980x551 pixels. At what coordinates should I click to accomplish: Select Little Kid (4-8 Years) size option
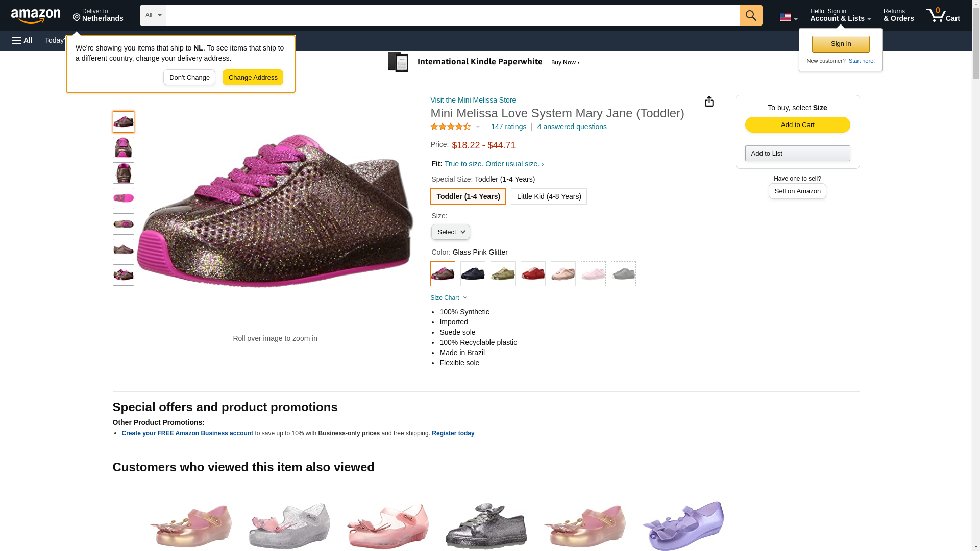(x=549, y=196)
